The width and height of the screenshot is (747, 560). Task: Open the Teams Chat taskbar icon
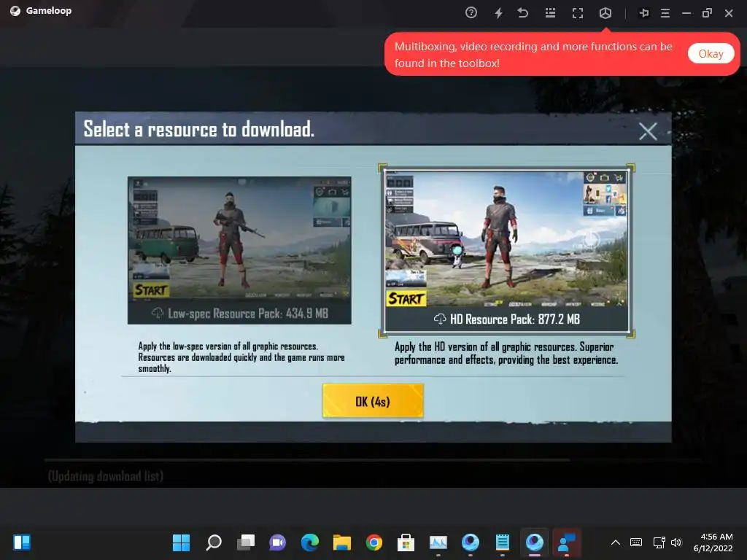click(278, 542)
